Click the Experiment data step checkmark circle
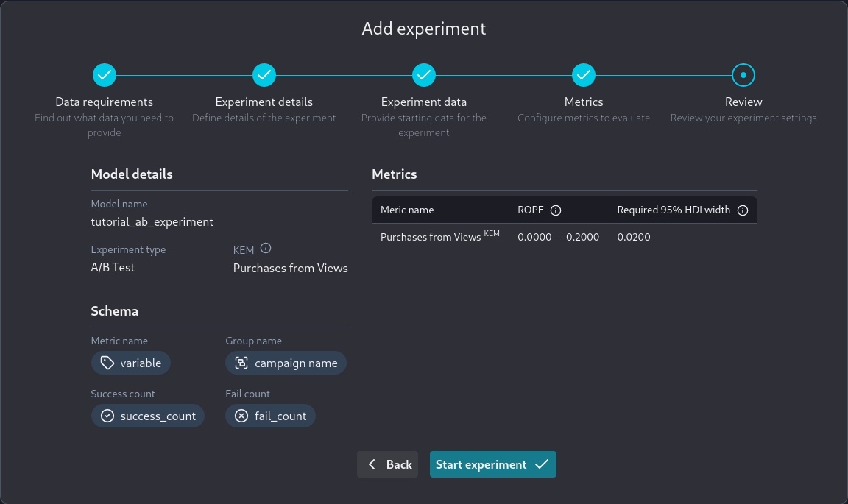 (x=424, y=75)
